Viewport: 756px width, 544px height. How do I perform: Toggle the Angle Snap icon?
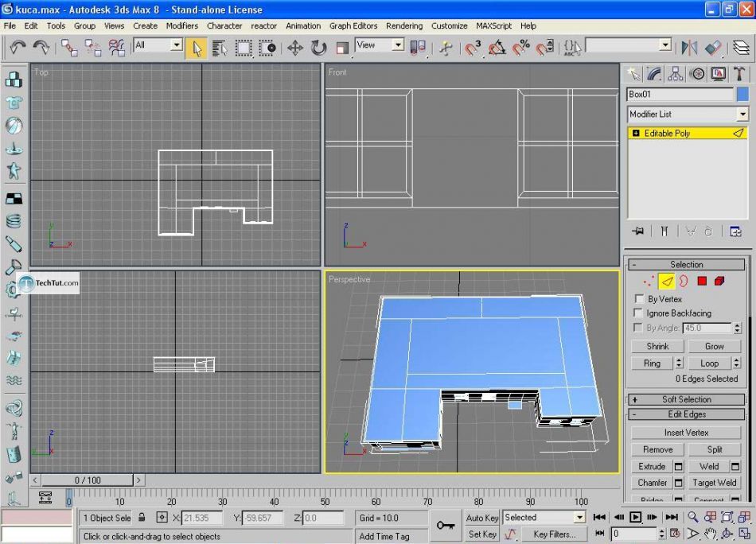pyautogui.click(x=497, y=49)
